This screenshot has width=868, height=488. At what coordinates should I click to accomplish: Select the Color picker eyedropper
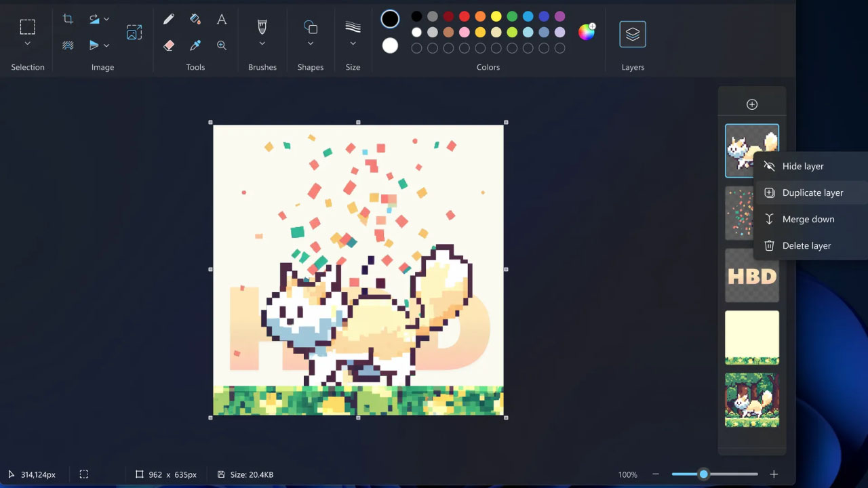(195, 45)
